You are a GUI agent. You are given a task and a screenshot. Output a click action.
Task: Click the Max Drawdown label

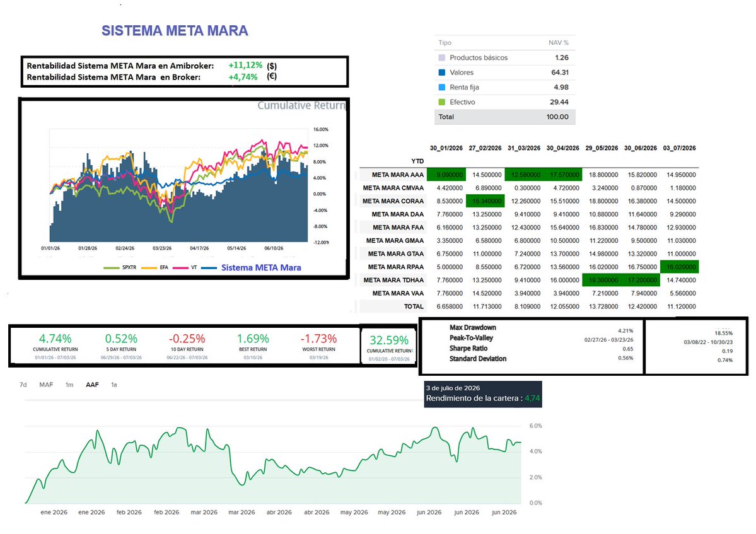coord(472,327)
